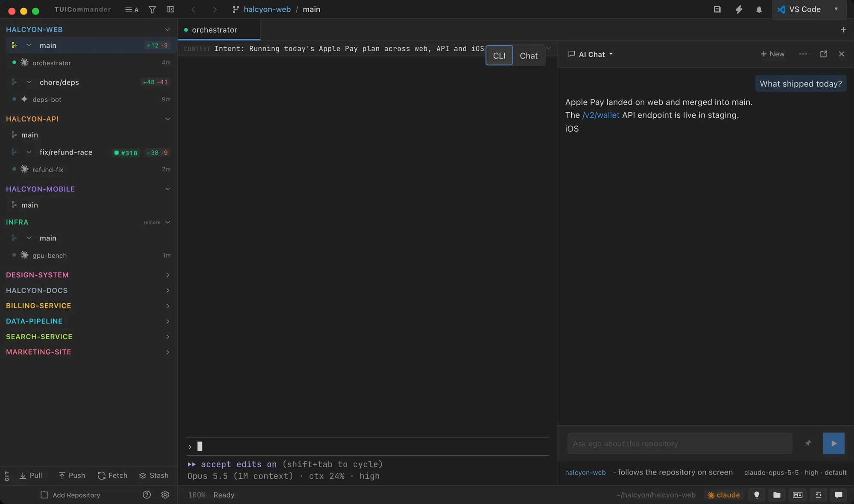Select the refund-fix session
Viewport: 854px width, 504px height.
[88, 169]
